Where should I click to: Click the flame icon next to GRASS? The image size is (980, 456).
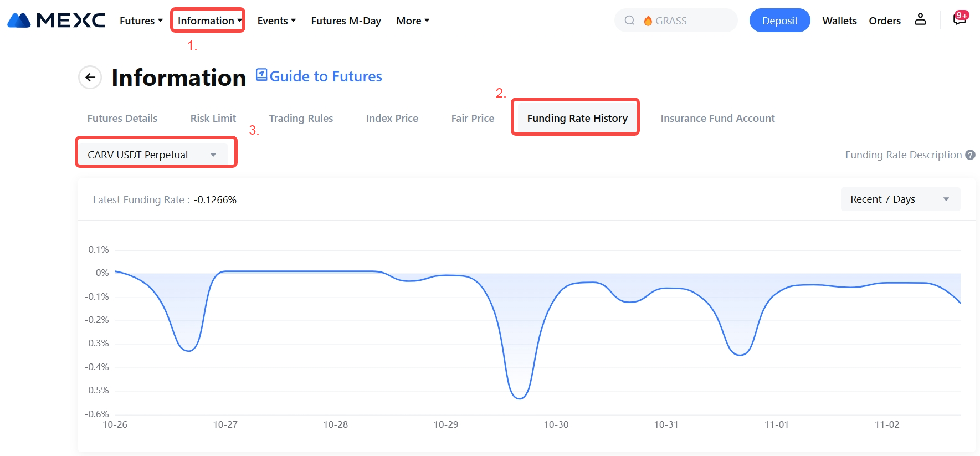(648, 21)
